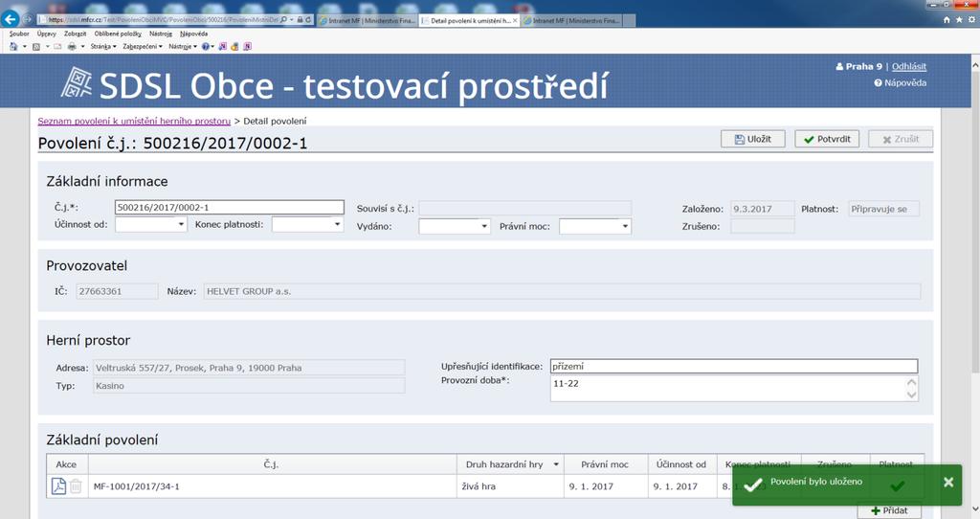Open the Nástroje menu in menu bar

161,34
